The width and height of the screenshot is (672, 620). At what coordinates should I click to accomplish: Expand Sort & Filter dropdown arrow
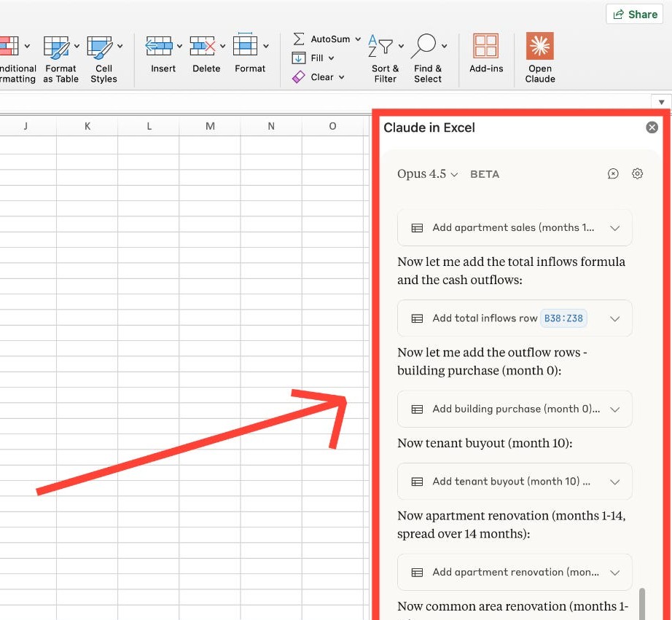(401, 46)
